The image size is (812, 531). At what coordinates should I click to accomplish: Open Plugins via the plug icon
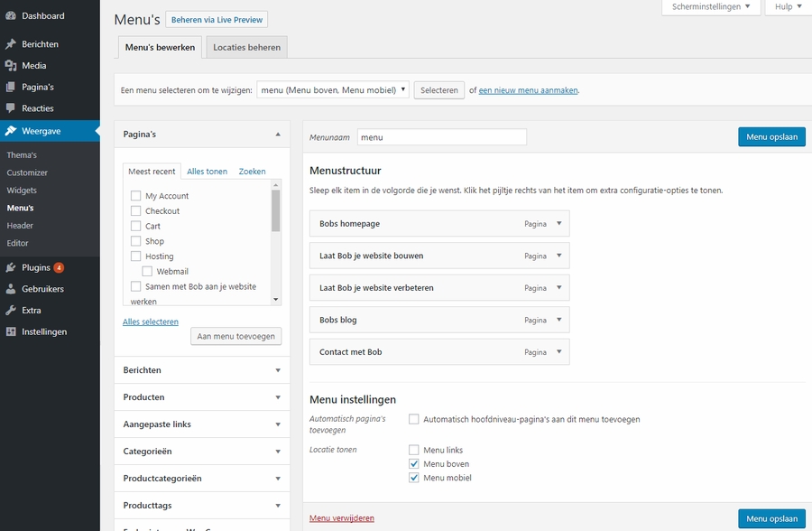11,268
